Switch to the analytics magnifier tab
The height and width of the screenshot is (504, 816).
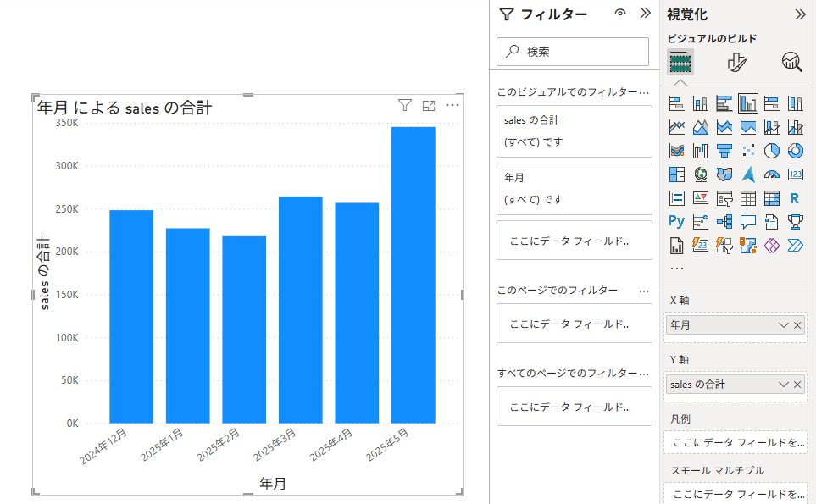pyautogui.click(x=791, y=63)
